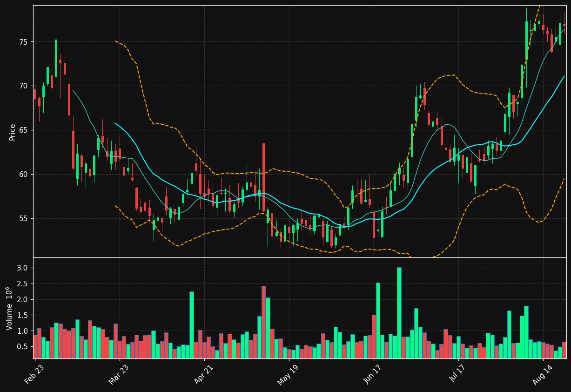Click the "Mar 23" date axis label
571x392 pixels.
click(120, 373)
